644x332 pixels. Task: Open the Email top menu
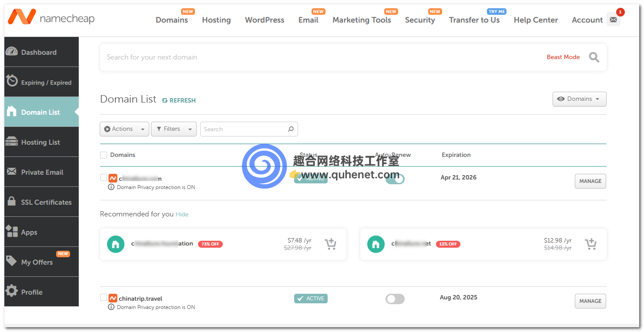[x=309, y=20]
